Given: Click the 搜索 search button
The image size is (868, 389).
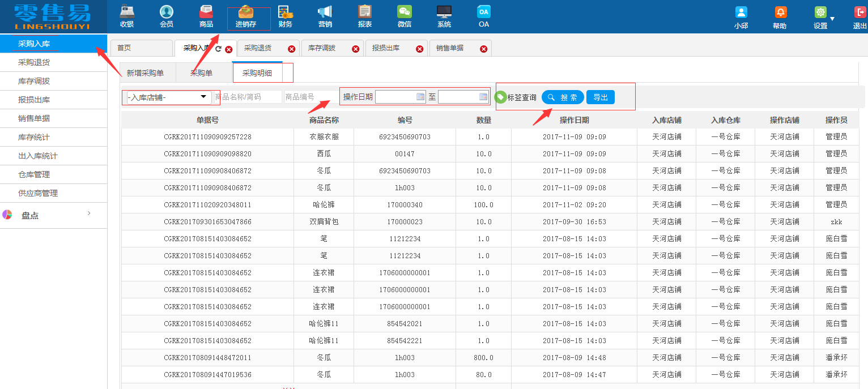Looking at the screenshot, I should click(563, 97).
